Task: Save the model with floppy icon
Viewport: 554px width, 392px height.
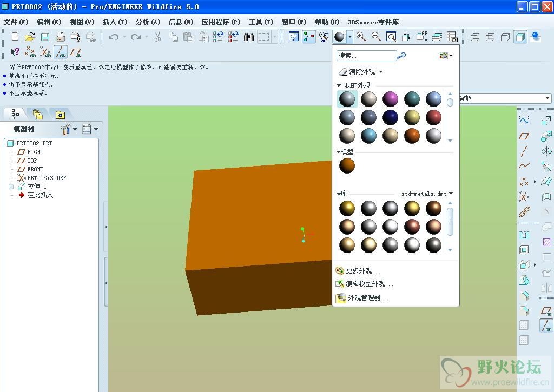Action: click(45, 37)
